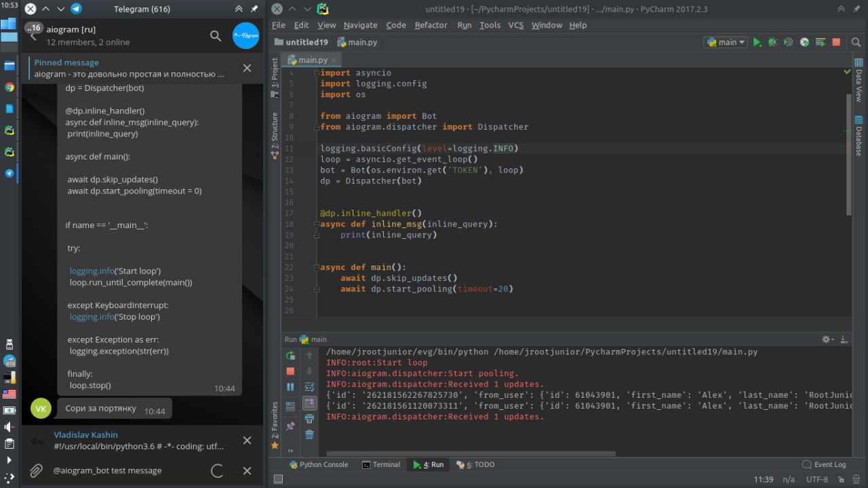Run the main configuration in PyCharm
The width and height of the screenshot is (868, 488).
tap(757, 42)
